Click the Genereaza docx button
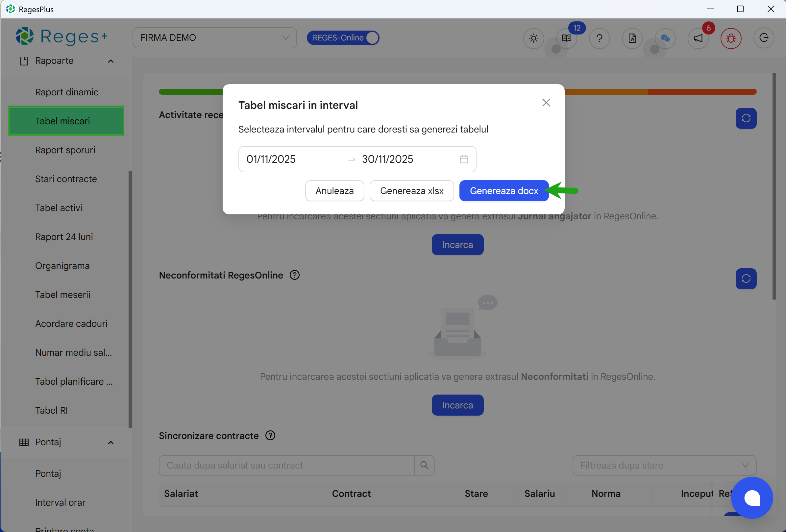Viewport: 786px width, 532px height. pyautogui.click(x=504, y=190)
